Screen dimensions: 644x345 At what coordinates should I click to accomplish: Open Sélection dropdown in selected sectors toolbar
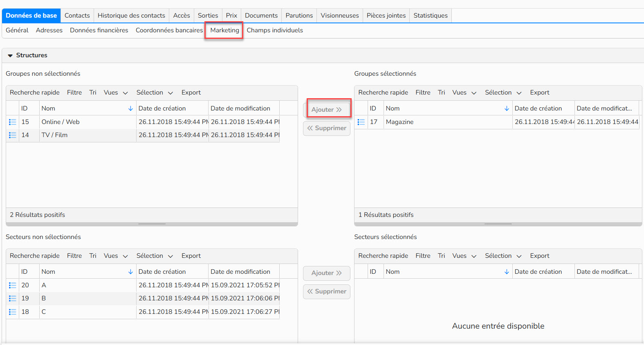(x=503, y=256)
